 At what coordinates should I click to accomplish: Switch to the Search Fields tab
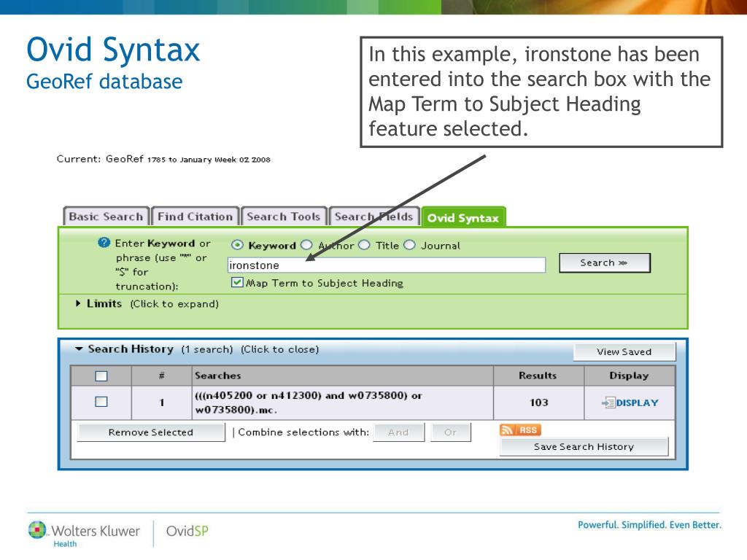tap(374, 217)
